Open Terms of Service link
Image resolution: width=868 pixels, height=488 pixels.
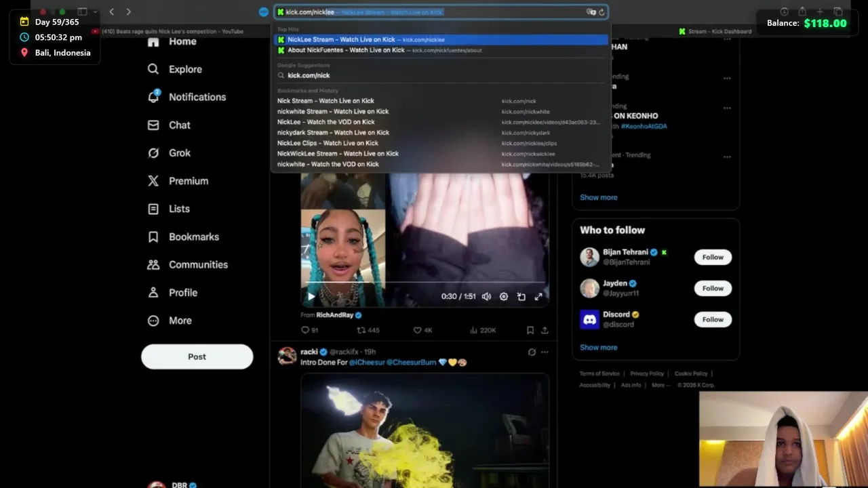(x=599, y=373)
